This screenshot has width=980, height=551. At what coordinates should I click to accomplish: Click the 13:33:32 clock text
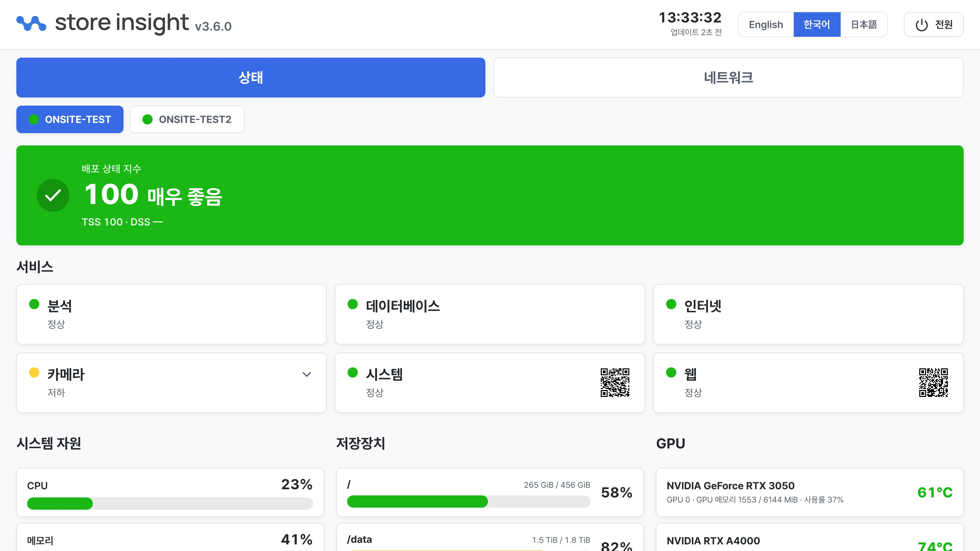point(690,18)
